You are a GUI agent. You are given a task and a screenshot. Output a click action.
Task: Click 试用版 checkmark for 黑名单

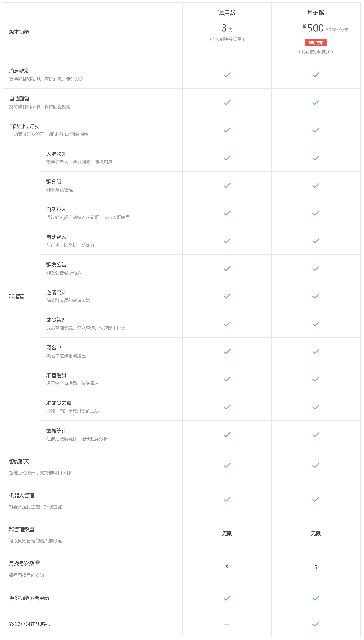[x=227, y=352]
